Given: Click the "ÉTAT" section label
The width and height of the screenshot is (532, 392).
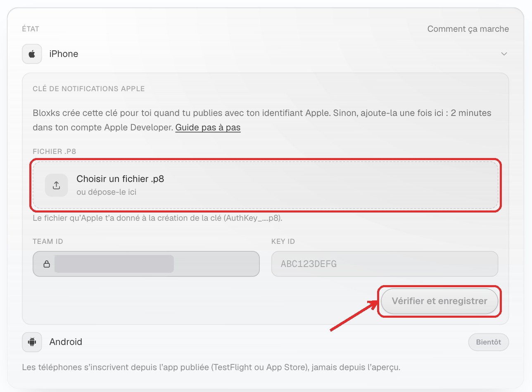Looking at the screenshot, I should 31,29.
